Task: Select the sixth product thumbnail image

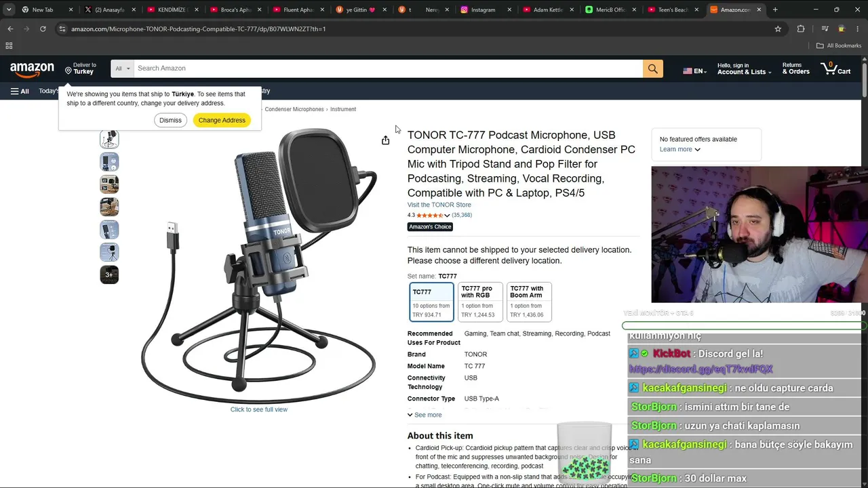Action: (109, 251)
